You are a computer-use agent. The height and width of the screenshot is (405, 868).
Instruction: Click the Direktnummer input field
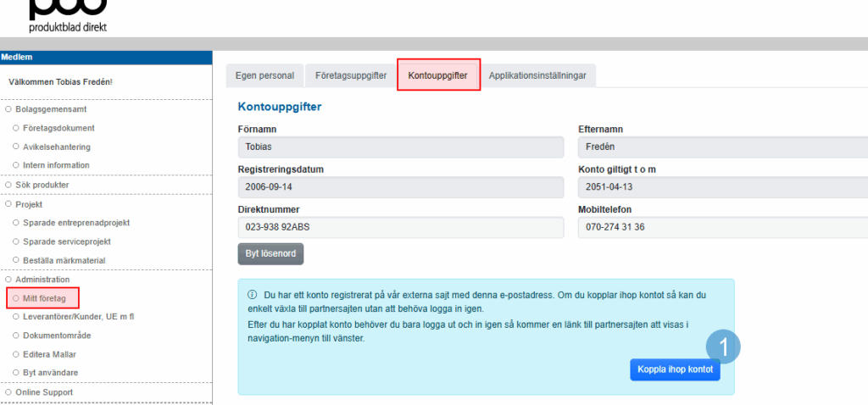tap(400, 228)
